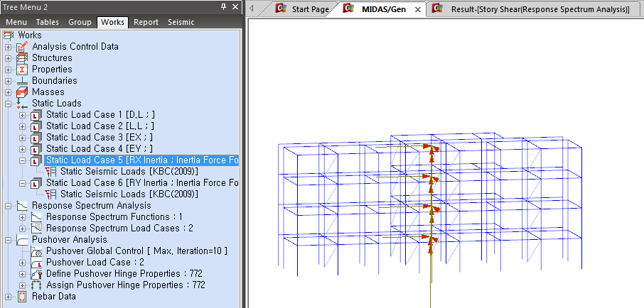The width and height of the screenshot is (644, 308).
Task: Switch to the Report tab
Action: click(146, 22)
